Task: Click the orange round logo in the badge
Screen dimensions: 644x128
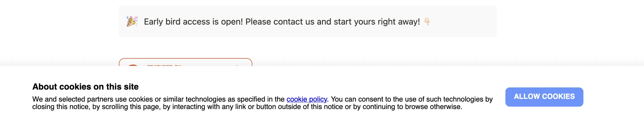Action: (133, 65)
